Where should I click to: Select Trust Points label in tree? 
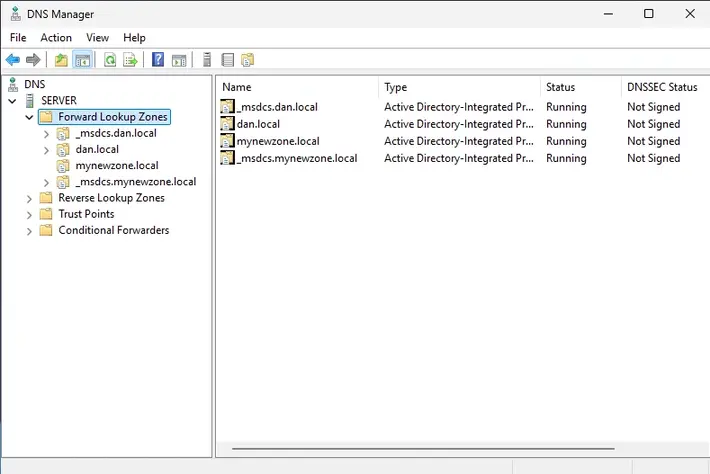[x=86, y=214]
